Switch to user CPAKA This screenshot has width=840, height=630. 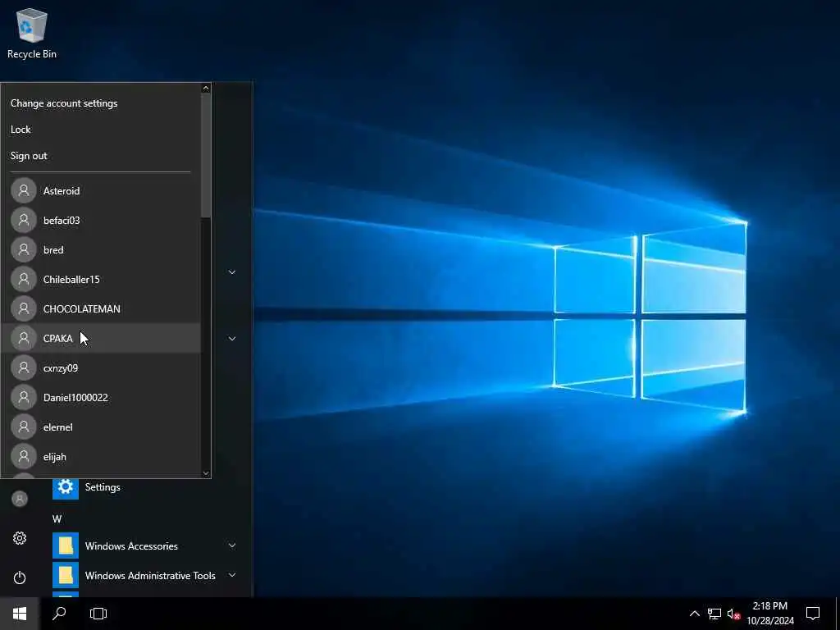click(x=101, y=338)
